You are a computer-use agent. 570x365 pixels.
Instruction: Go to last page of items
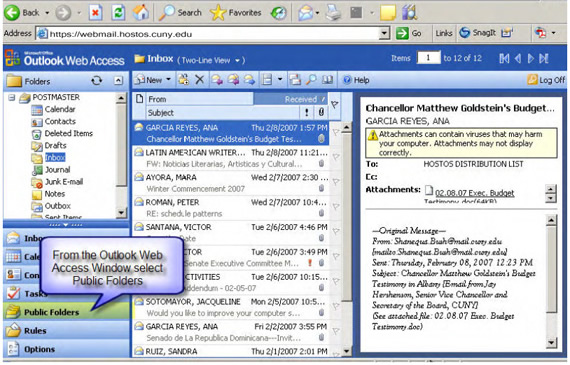click(x=544, y=58)
